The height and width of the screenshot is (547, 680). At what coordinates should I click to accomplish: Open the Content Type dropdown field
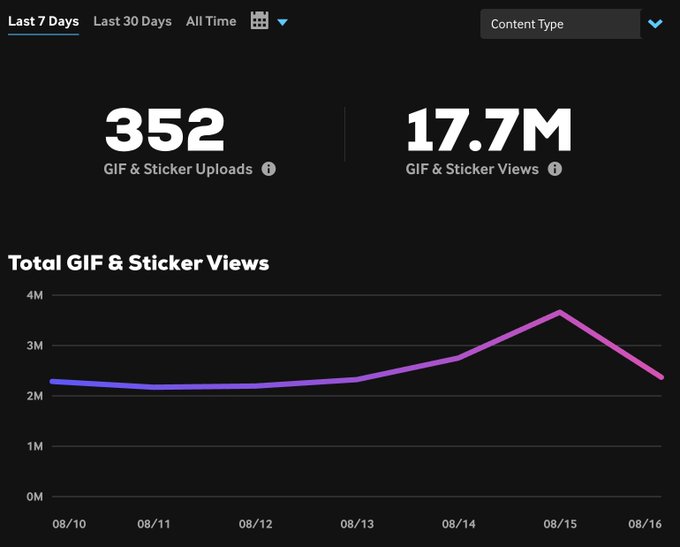560,24
